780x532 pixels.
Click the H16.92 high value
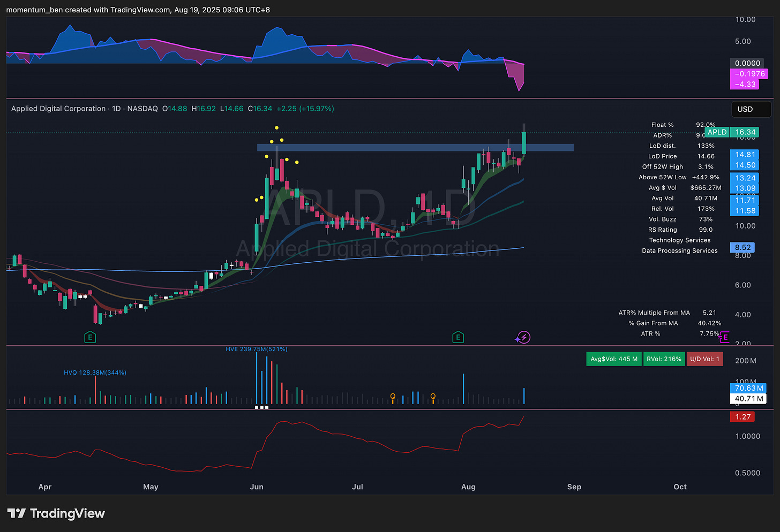click(x=204, y=109)
